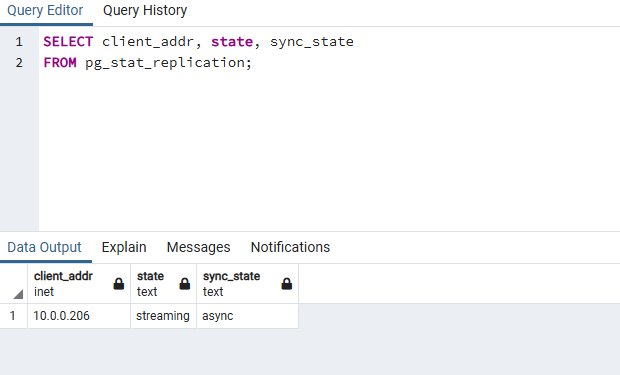
Task: Click the streaming cell value
Action: click(164, 316)
